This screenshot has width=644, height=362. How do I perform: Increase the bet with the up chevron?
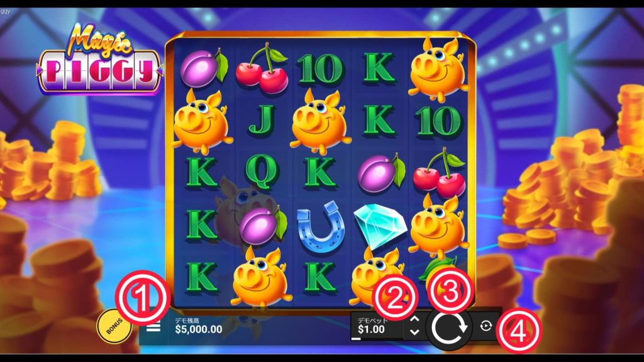click(x=415, y=319)
